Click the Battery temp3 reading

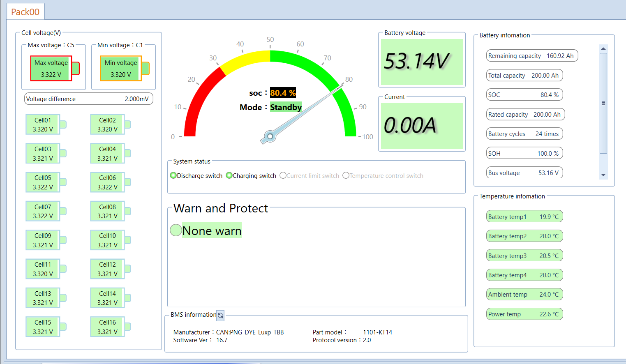click(x=524, y=256)
